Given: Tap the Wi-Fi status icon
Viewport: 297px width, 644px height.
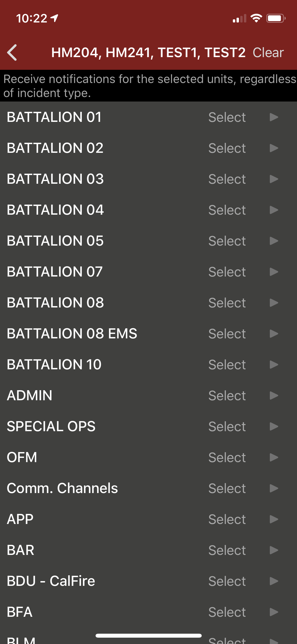Looking at the screenshot, I should coord(256,18).
